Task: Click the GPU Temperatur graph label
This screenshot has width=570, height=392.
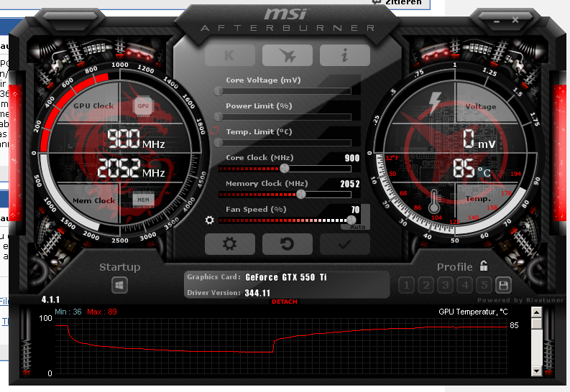Action: [473, 312]
